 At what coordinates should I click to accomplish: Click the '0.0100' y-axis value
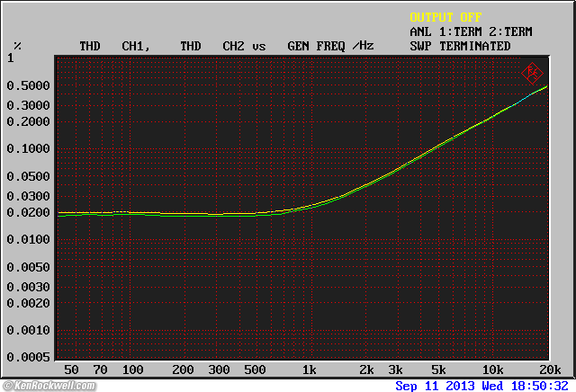pos(28,239)
